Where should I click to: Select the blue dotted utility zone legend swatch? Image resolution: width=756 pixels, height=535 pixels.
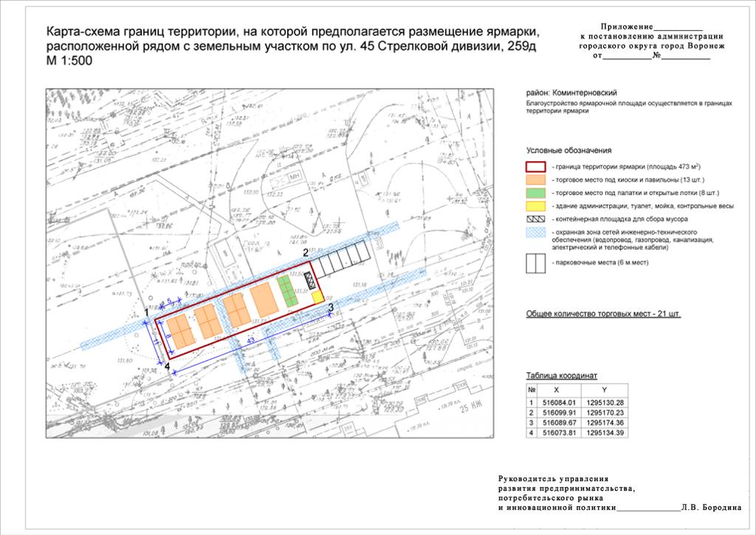[x=535, y=233]
